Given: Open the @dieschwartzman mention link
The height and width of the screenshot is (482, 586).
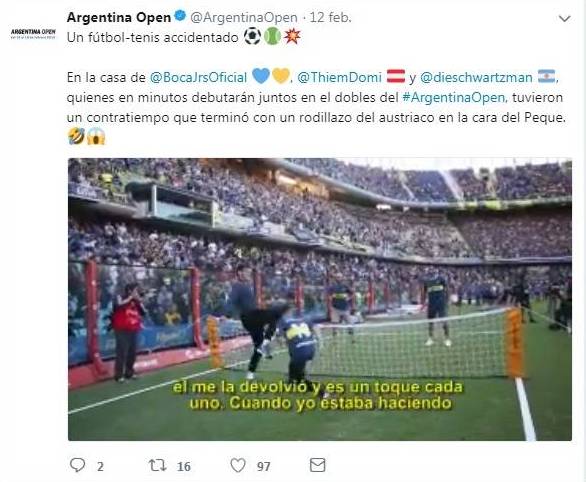Looking at the screenshot, I should click(476, 77).
